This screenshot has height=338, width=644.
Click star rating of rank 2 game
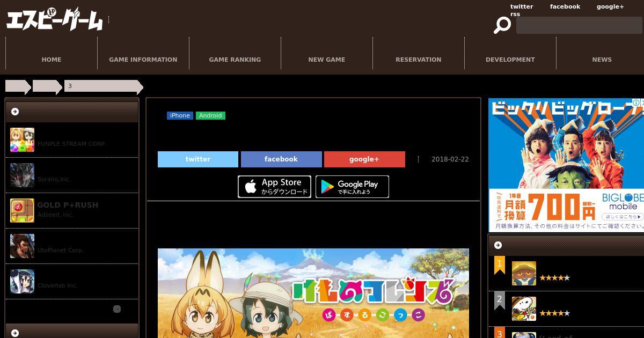click(554, 313)
